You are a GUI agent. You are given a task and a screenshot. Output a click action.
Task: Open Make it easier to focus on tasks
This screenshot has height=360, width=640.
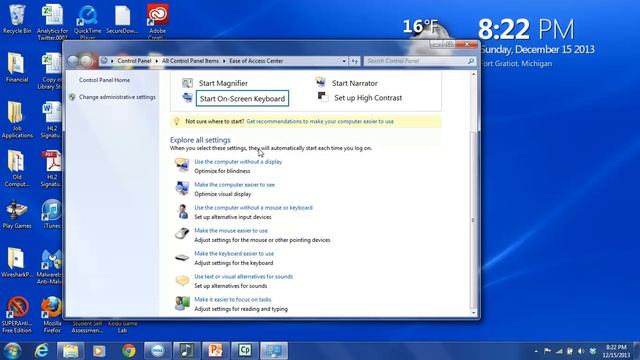[x=233, y=299]
